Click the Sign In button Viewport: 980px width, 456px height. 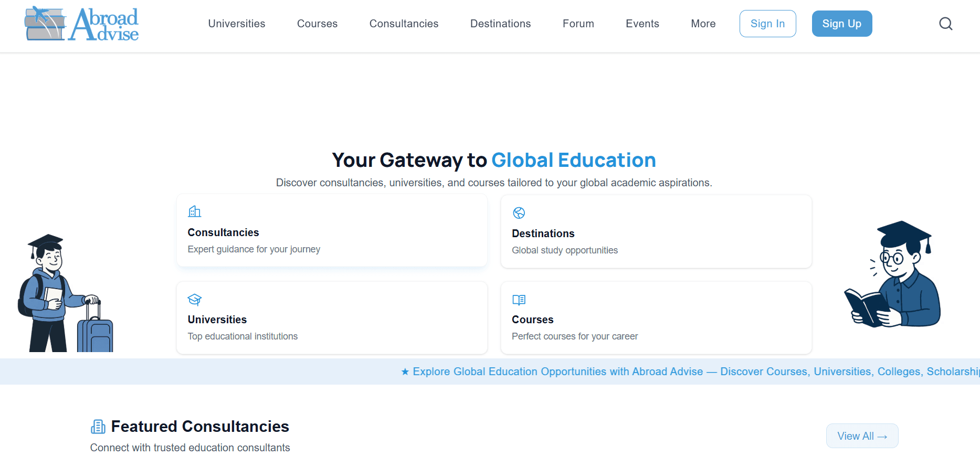coord(767,24)
